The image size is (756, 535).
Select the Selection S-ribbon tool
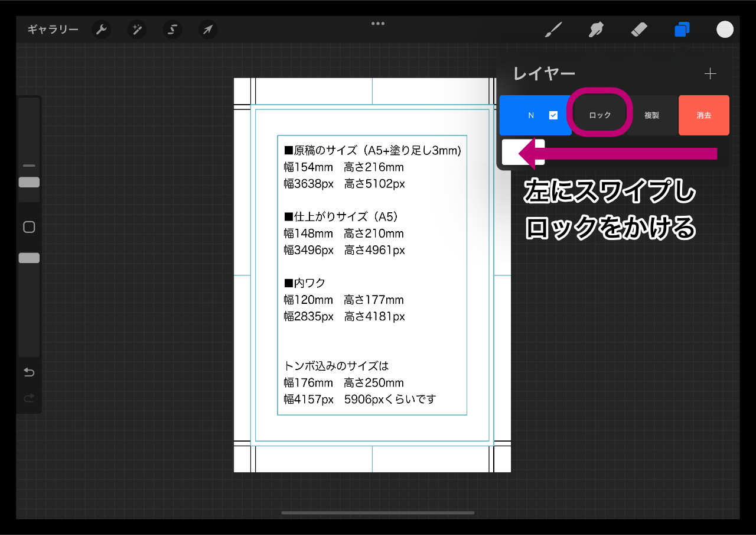click(x=172, y=30)
